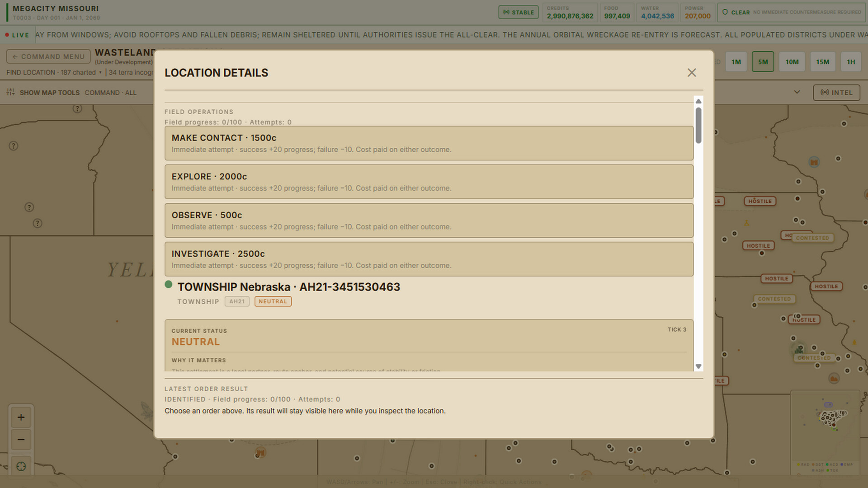
Task: Click the Food resource counter
Action: [617, 12]
